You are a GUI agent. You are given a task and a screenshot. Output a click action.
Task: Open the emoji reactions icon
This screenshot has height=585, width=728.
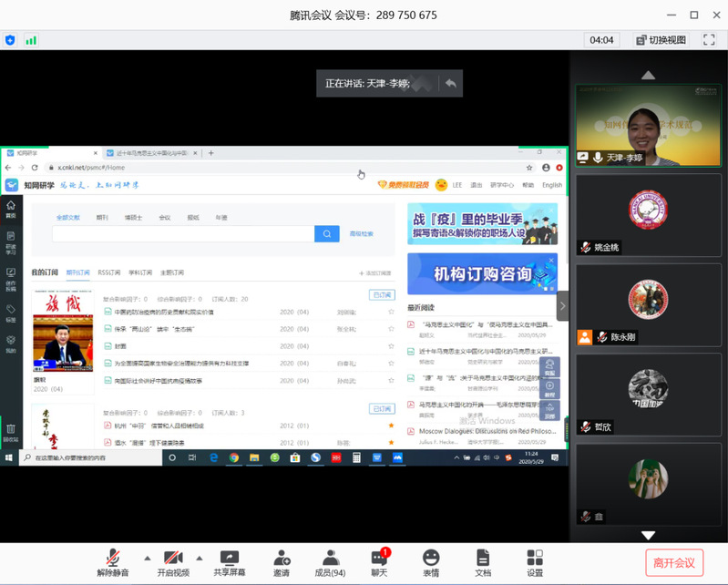[x=430, y=562]
